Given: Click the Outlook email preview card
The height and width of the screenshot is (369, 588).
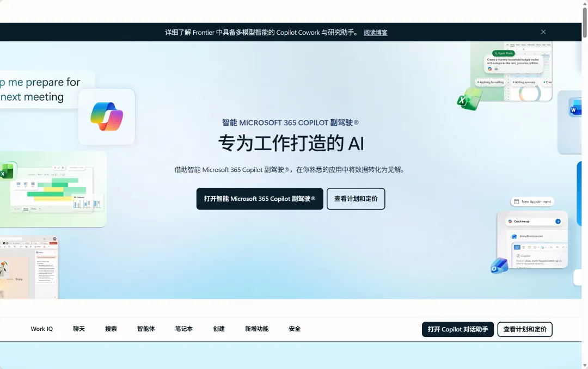Looking at the screenshot, I should 532,240.
